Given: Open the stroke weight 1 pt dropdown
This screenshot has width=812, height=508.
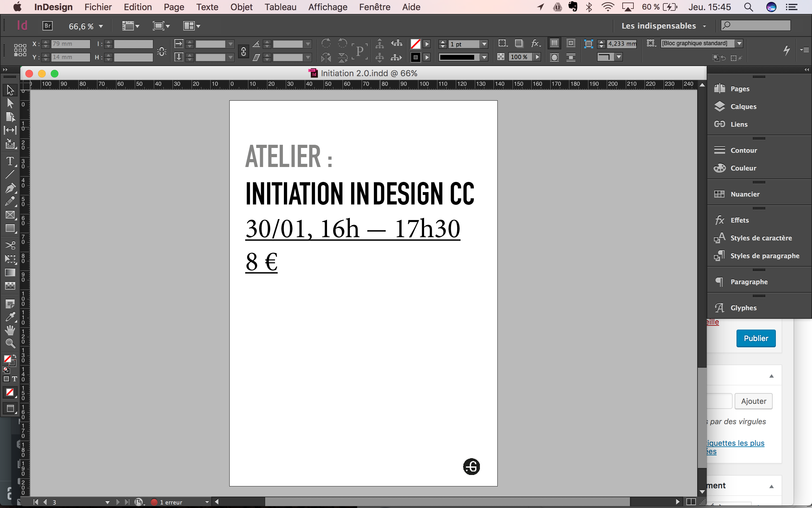Looking at the screenshot, I should pos(484,44).
